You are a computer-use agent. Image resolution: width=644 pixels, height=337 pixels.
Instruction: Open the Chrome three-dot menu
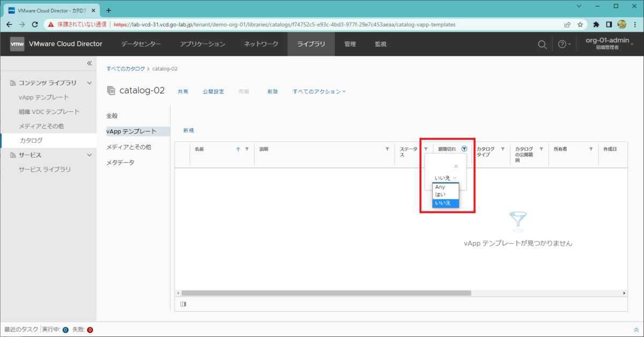click(x=635, y=24)
